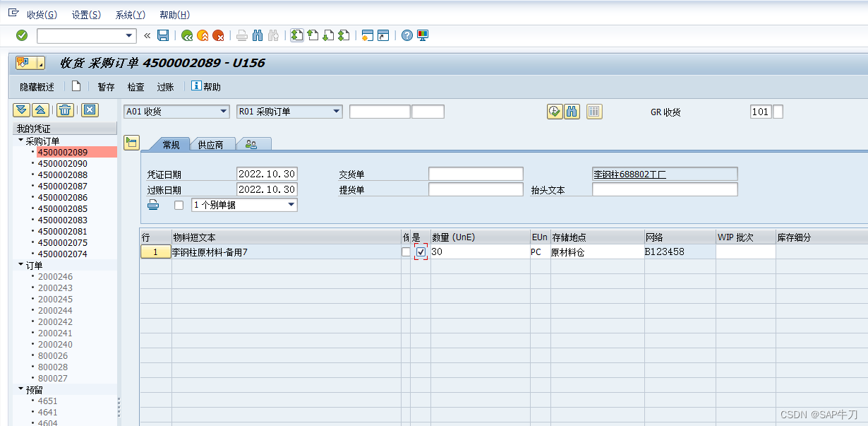Select reservation 4651 in the tree

pyautogui.click(x=48, y=401)
